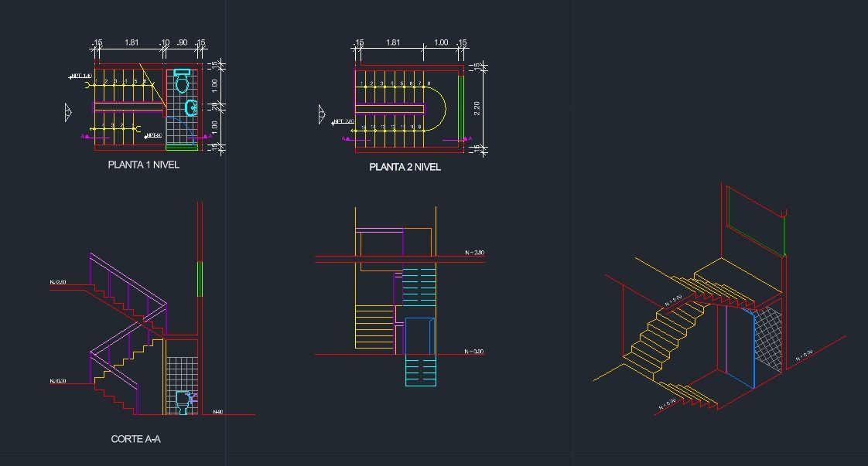Screen dimensions: 868x466
Task: Click the green window in the isometric view
Action: 756,221
